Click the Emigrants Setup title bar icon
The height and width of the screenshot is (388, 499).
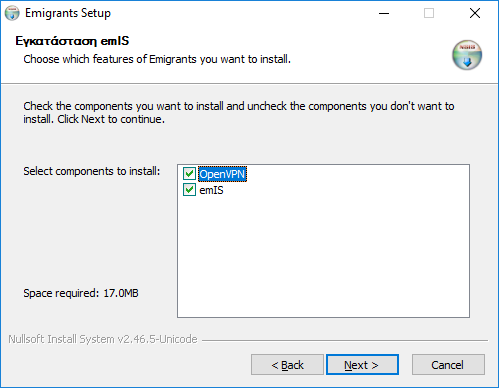tap(12, 13)
